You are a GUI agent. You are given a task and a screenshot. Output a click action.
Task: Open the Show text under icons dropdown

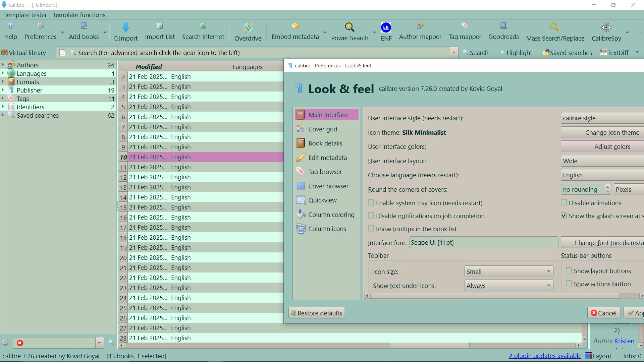coord(508,286)
